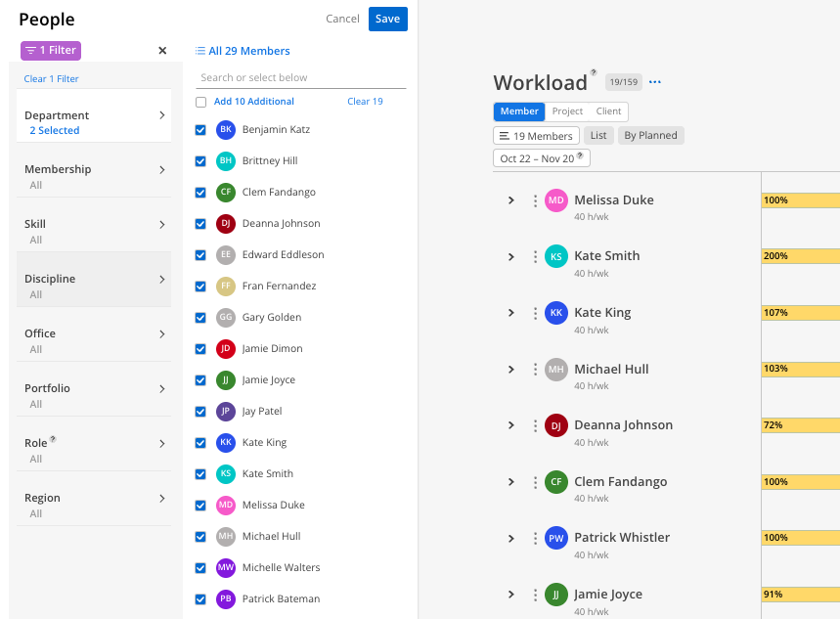Click the Clear 1 Filter link
840x619 pixels.
(x=52, y=79)
